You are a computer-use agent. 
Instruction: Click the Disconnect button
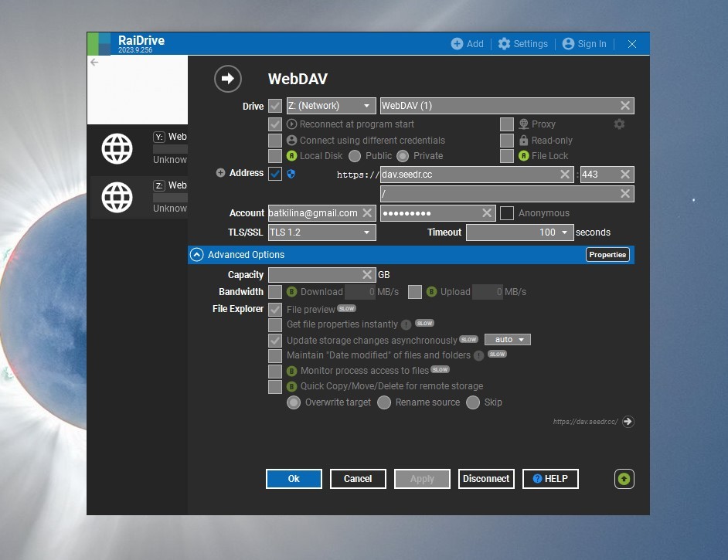(x=486, y=479)
